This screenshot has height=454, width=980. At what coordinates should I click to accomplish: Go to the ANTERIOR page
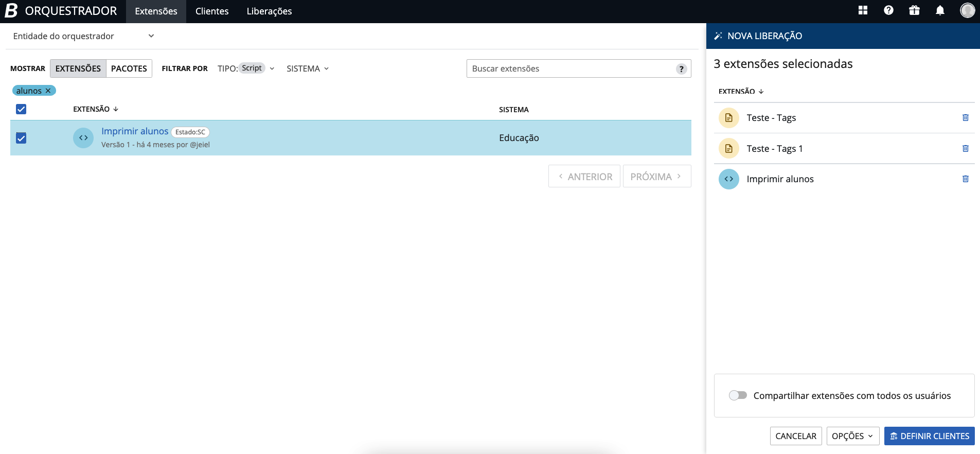tap(584, 176)
